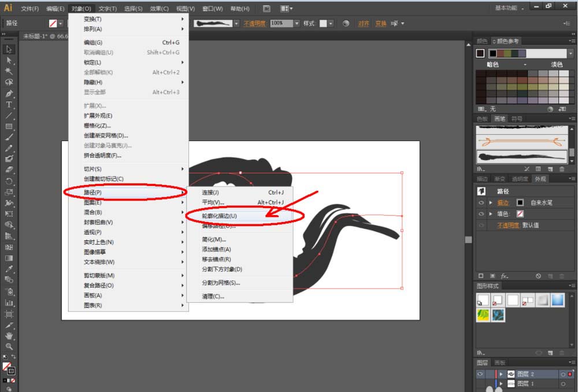
Task: Apply the blue gradient graphic style thumbnail
Action: 558,300
